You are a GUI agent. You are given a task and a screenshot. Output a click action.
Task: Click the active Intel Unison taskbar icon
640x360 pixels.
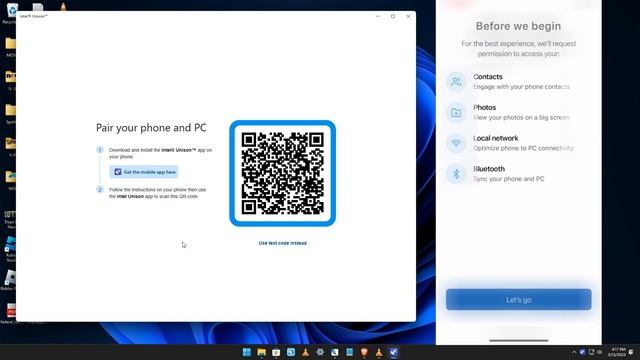tap(393, 352)
